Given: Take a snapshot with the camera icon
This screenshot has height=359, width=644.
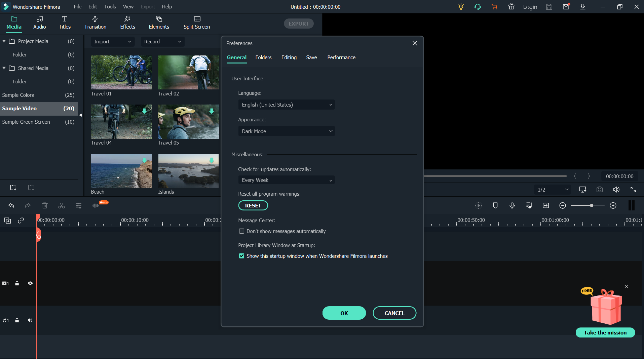Looking at the screenshot, I should pyautogui.click(x=599, y=189).
